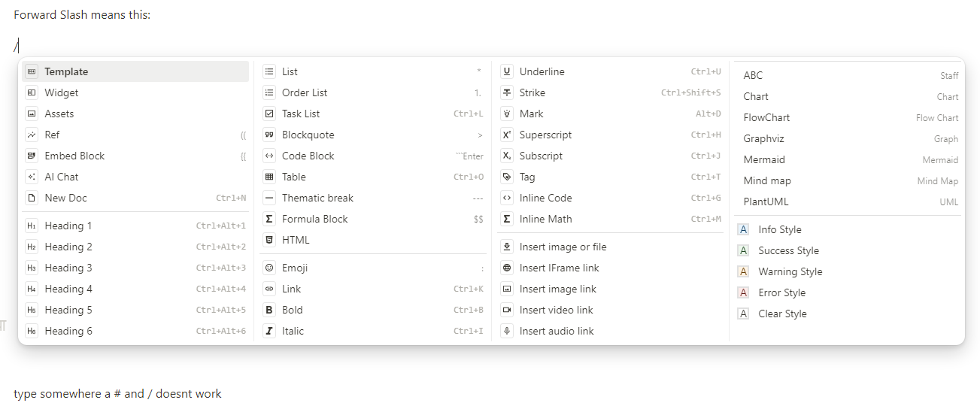Open AI Chat from the menu

[62, 177]
